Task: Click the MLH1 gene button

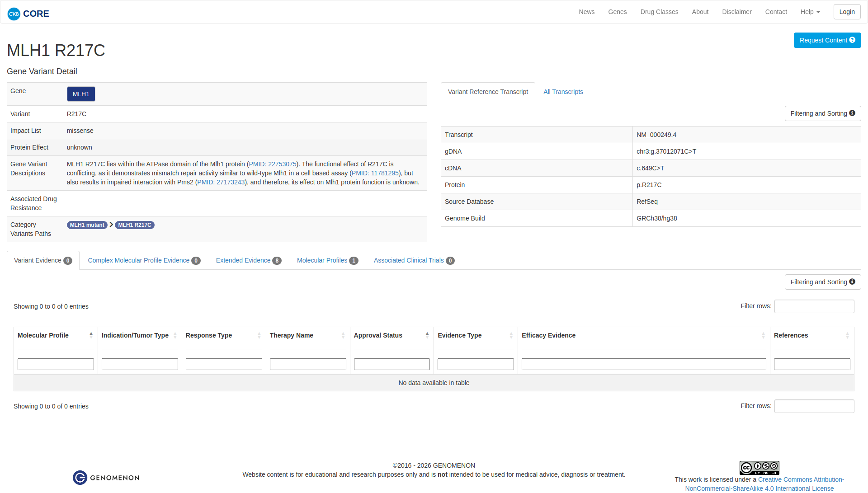Action: pos(81,94)
